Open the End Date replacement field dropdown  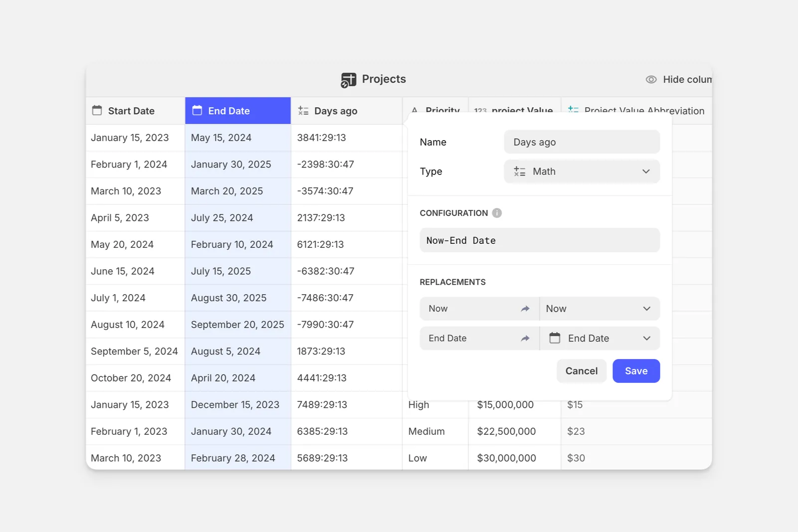pyautogui.click(x=600, y=338)
